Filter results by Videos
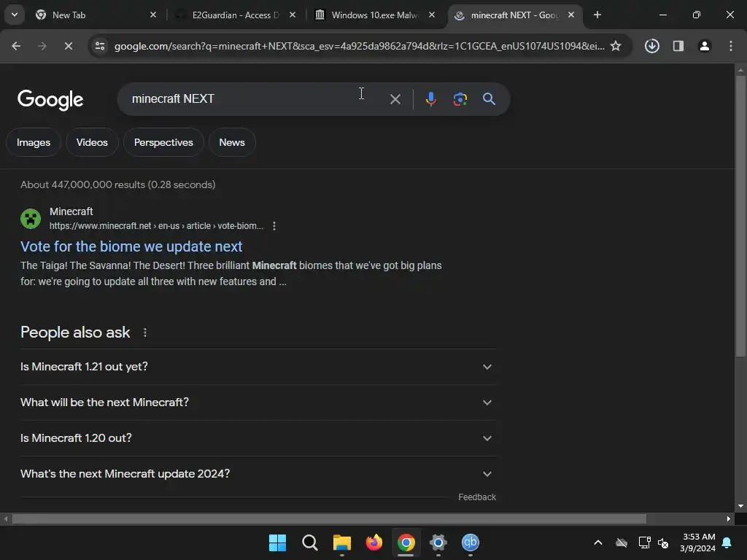The width and height of the screenshot is (747, 560). click(x=92, y=142)
